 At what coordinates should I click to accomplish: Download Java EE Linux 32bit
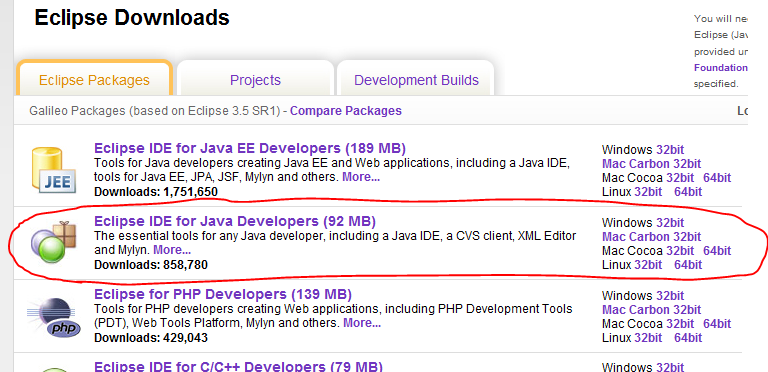tap(648, 192)
